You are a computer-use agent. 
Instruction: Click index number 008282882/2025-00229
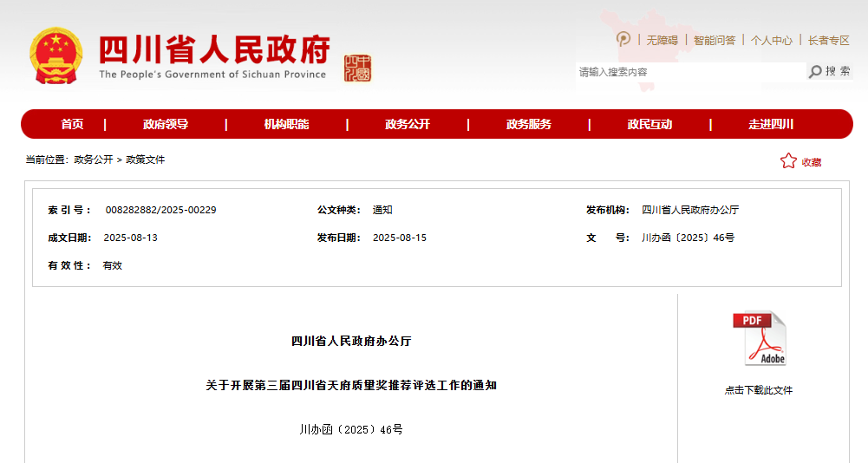pyautogui.click(x=160, y=210)
